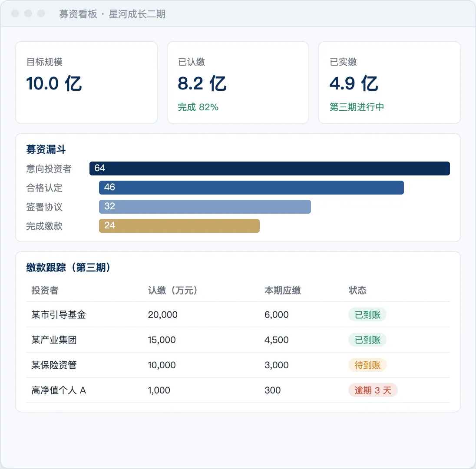Viewport: 476px width, 469px height.
Task: Select the 意向投资者 funnel bar showing 64
Action: click(270, 168)
